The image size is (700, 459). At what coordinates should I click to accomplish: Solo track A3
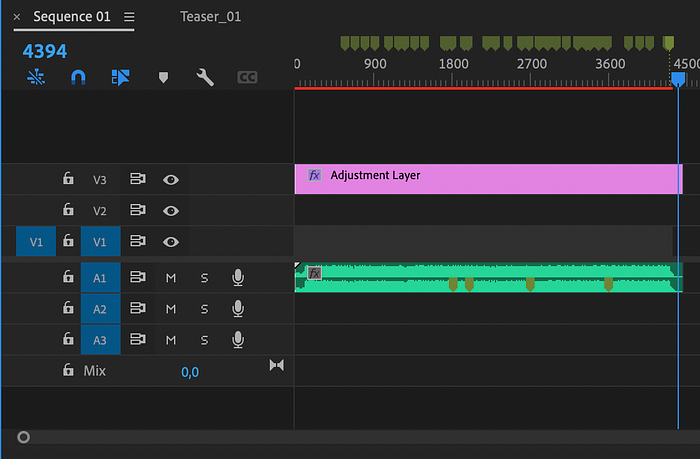click(204, 340)
